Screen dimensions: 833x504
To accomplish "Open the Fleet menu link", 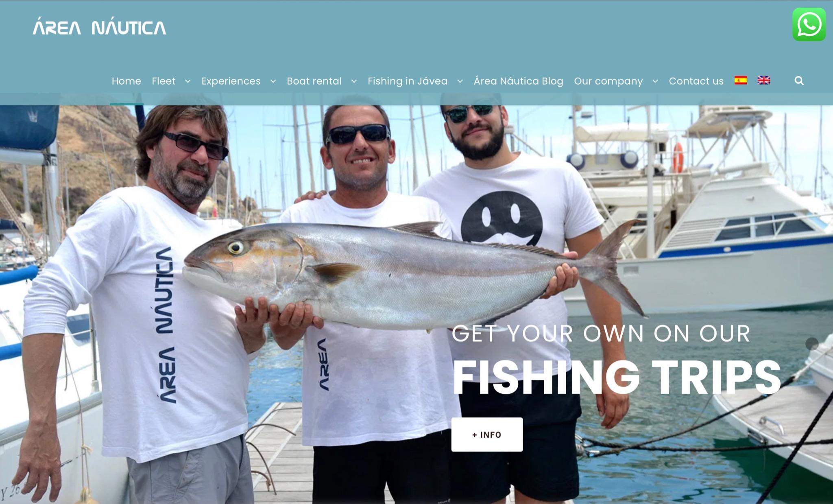I will click(x=164, y=81).
